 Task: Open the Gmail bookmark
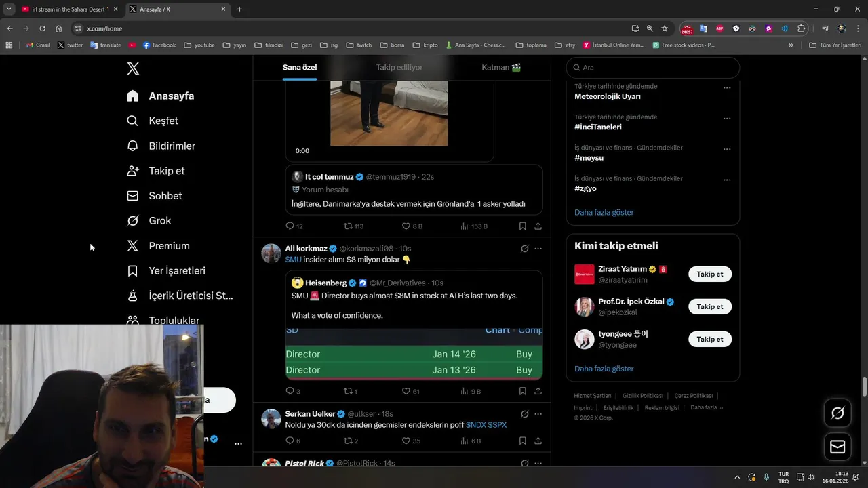38,45
